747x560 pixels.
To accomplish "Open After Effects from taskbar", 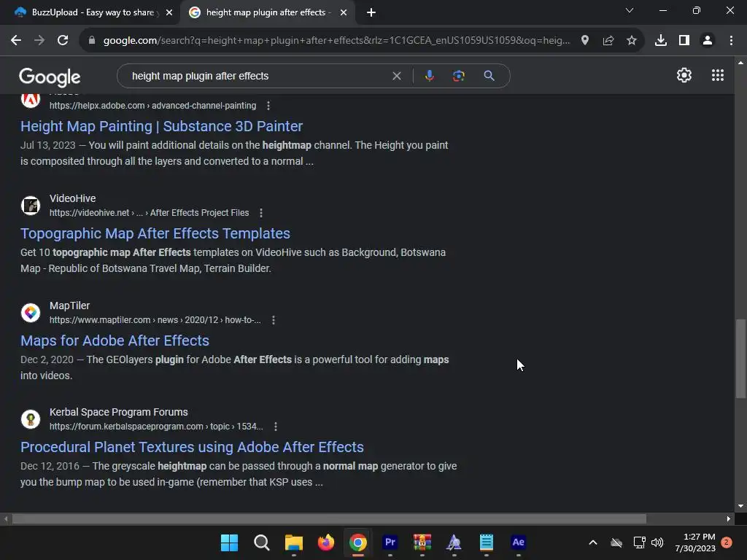I will [519, 542].
